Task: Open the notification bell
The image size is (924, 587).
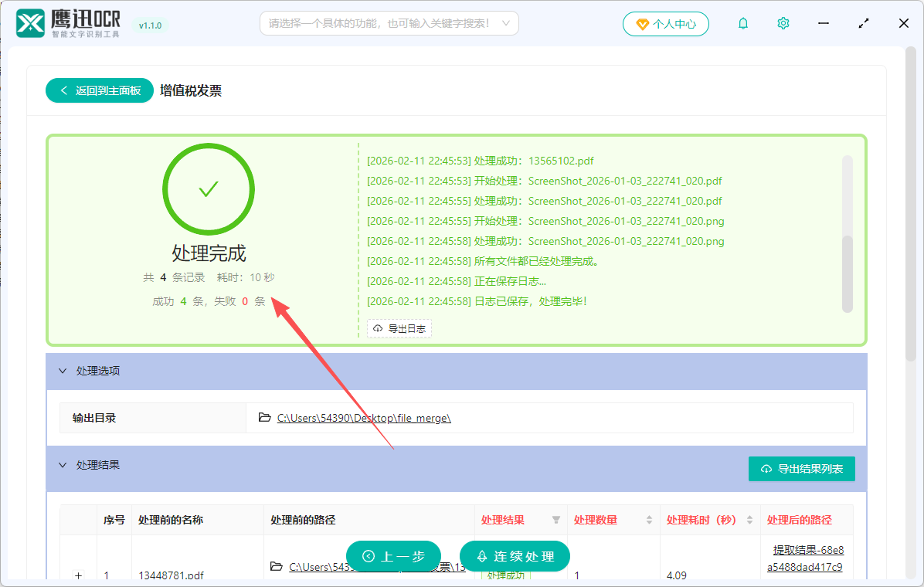Action: (x=742, y=23)
